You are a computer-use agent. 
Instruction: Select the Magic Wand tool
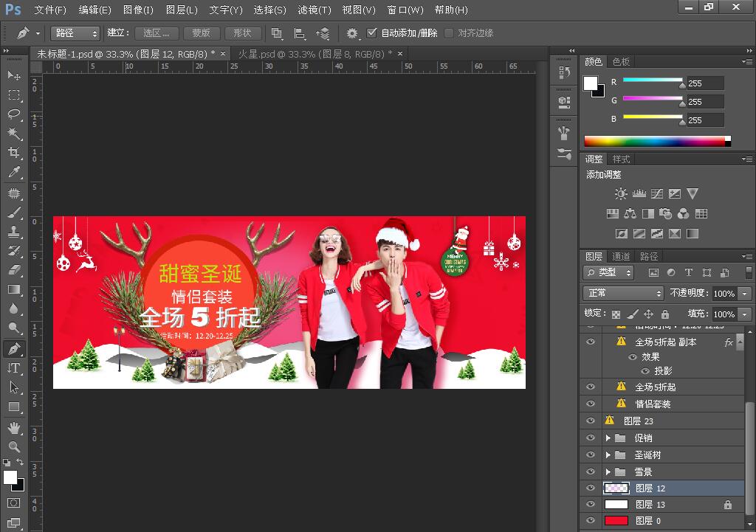click(x=14, y=134)
